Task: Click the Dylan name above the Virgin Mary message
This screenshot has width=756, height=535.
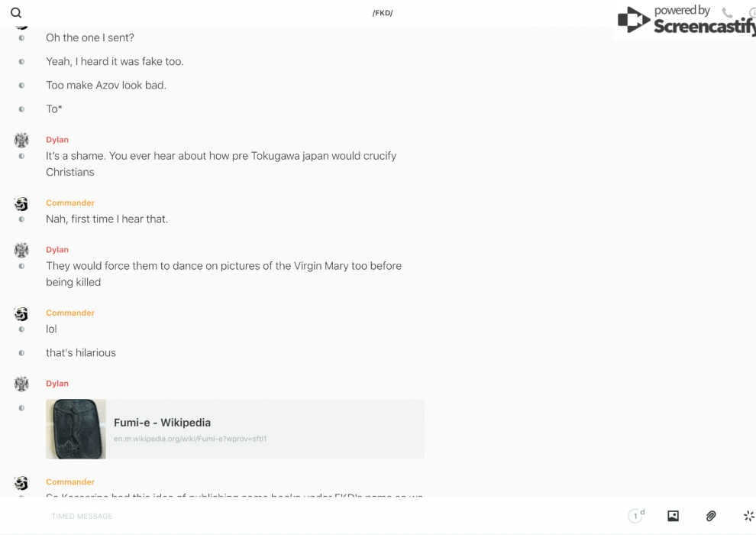Action: [57, 250]
